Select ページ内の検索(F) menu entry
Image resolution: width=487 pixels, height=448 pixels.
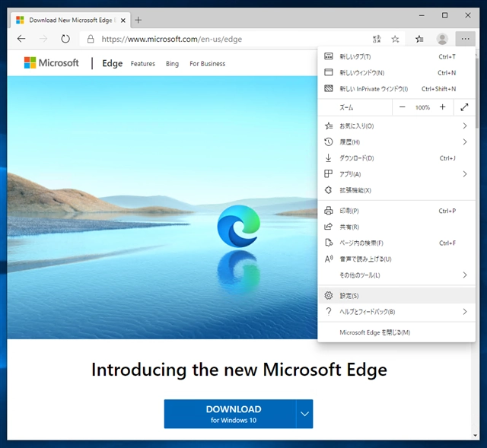click(396, 243)
